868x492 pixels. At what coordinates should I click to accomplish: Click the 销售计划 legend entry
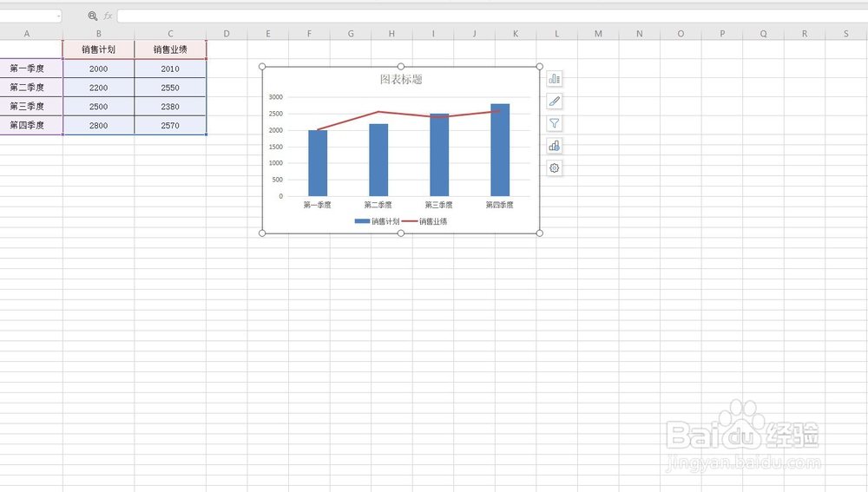coord(378,221)
